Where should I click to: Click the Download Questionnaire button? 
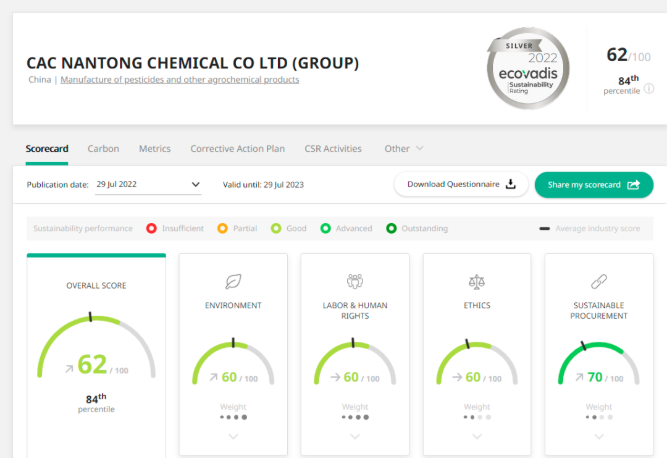point(461,184)
